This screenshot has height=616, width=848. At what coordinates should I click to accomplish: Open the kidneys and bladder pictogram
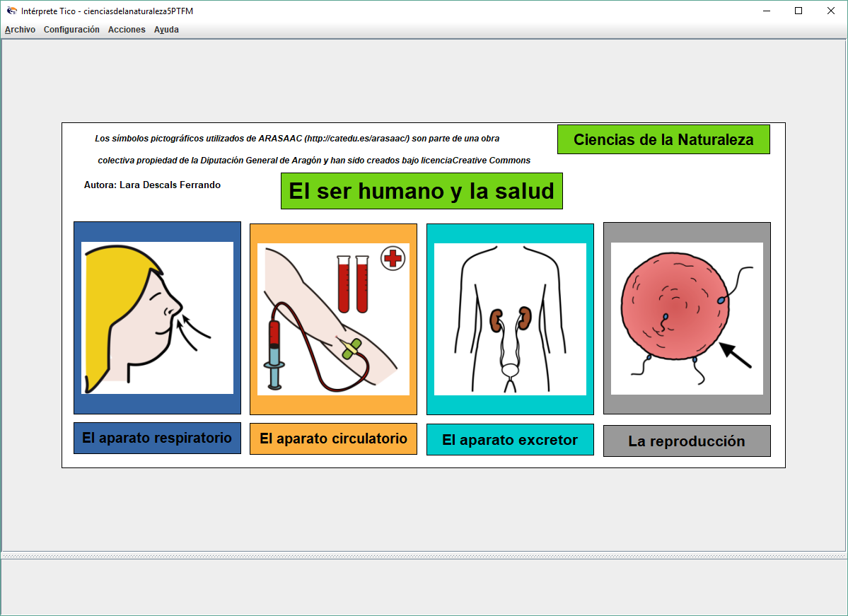tap(510, 319)
